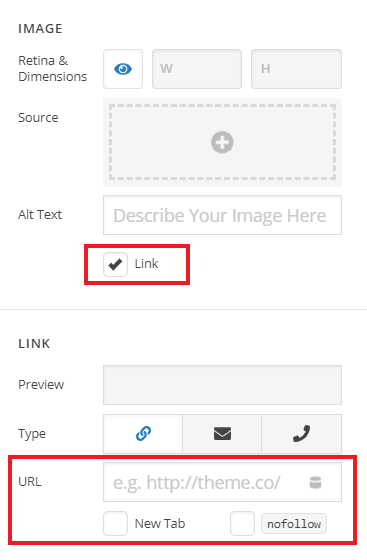Toggle the Retina eye icon
Image resolution: width=367 pixels, height=560 pixels.
tap(123, 69)
